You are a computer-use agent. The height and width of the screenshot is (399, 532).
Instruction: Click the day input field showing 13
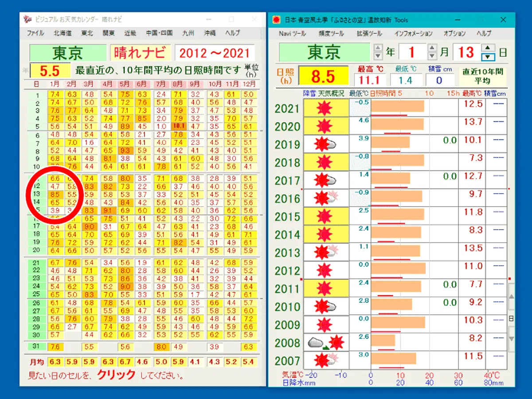[x=466, y=52]
